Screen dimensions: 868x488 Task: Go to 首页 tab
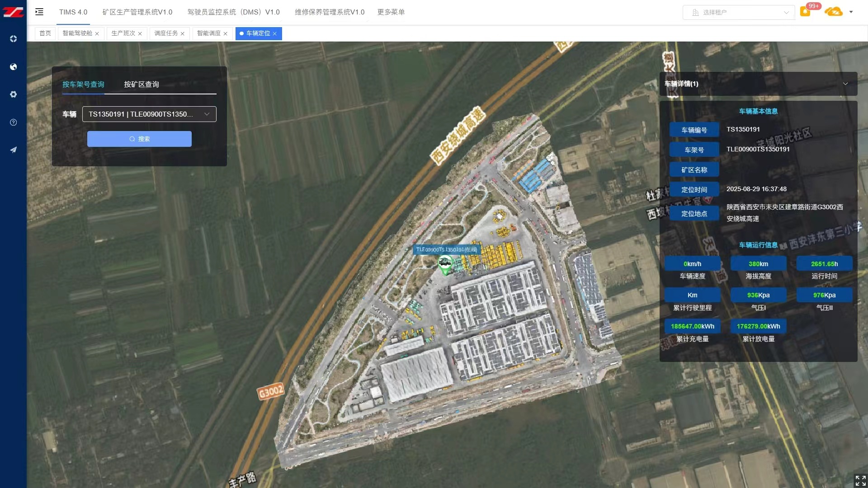(45, 33)
